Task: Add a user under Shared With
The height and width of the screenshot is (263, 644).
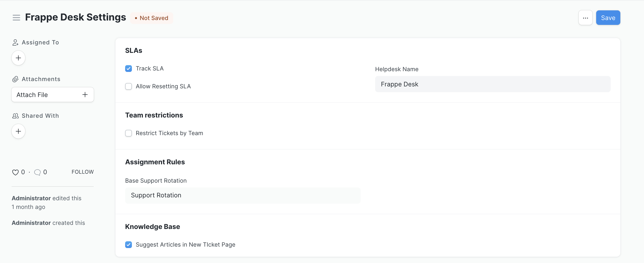Action: click(18, 131)
